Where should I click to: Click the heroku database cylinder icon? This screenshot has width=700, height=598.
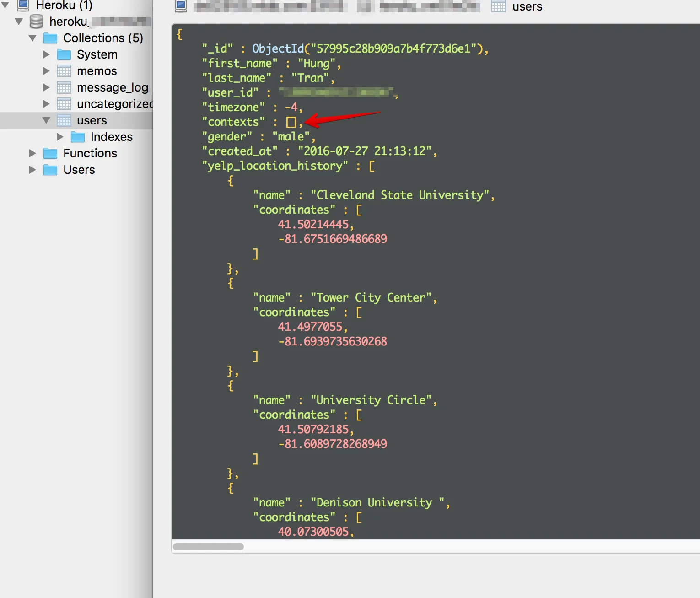[x=37, y=22]
